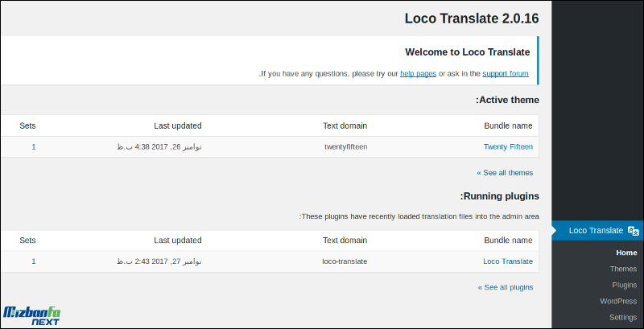Viewport: 644px width, 329px height.
Task: Visit the support forum link
Action: tap(506, 74)
